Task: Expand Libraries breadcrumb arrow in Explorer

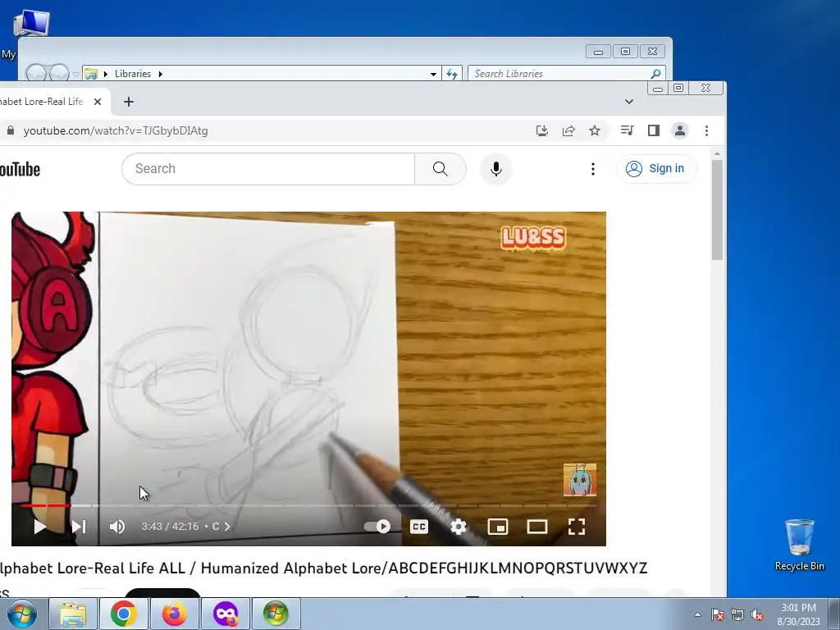Action: tap(160, 74)
